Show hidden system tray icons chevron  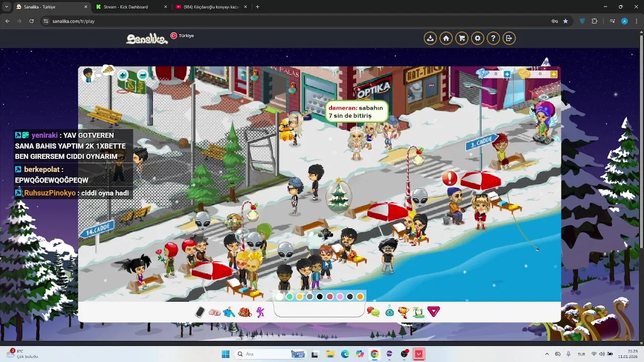[x=547, y=354]
